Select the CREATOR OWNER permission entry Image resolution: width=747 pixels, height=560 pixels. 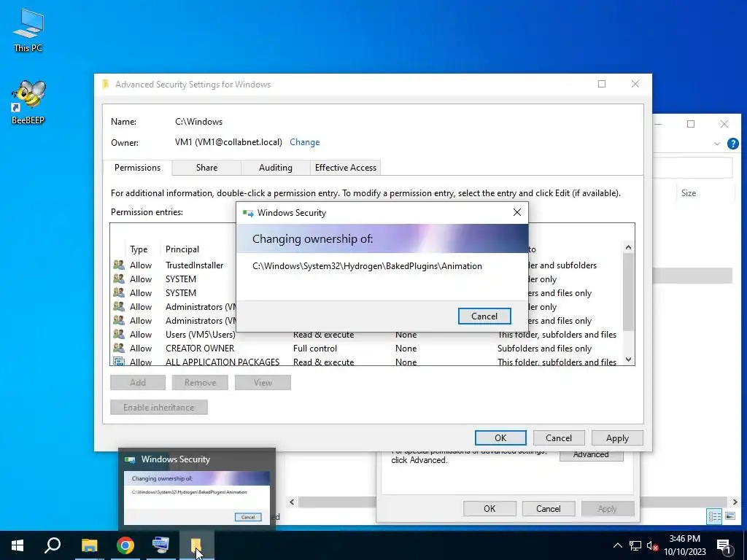tap(367, 348)
